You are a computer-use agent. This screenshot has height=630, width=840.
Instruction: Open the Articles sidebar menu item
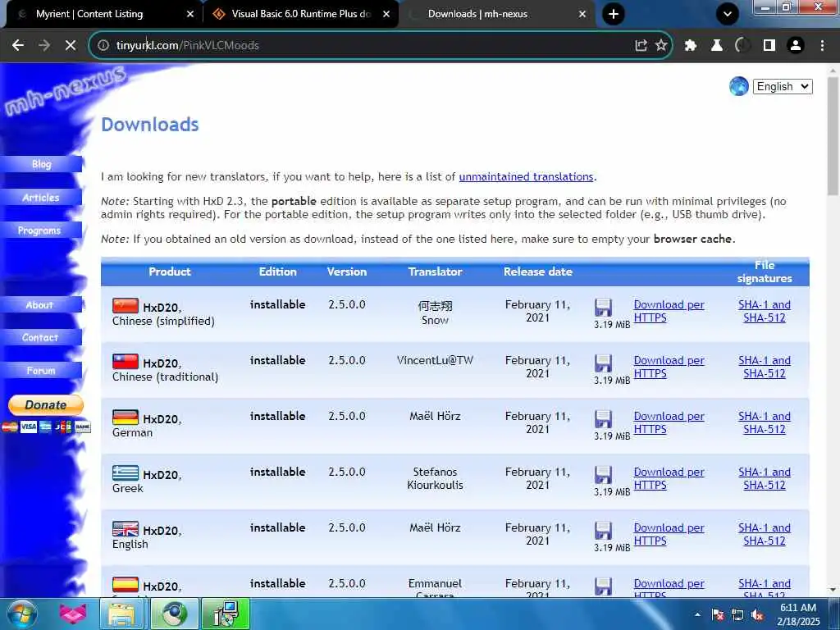(41, 197)
